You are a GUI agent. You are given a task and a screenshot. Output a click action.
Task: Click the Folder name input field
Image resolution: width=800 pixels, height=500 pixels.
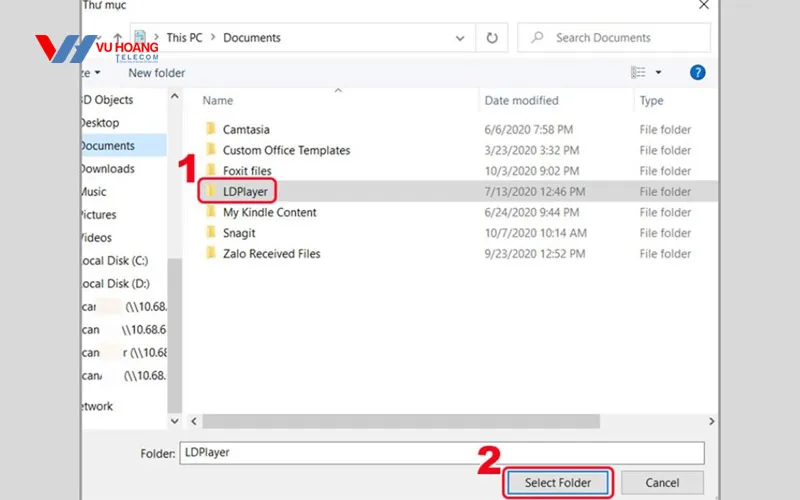click(x=442, y=453)
